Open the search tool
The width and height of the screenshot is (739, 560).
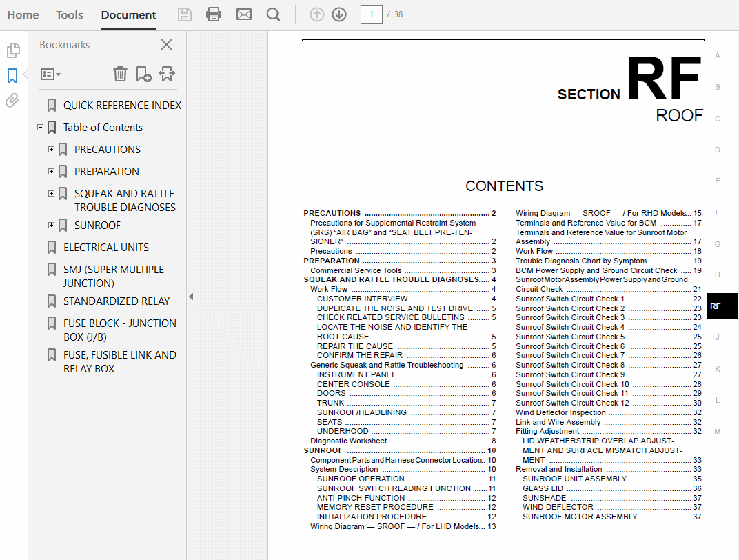point(272,14)
